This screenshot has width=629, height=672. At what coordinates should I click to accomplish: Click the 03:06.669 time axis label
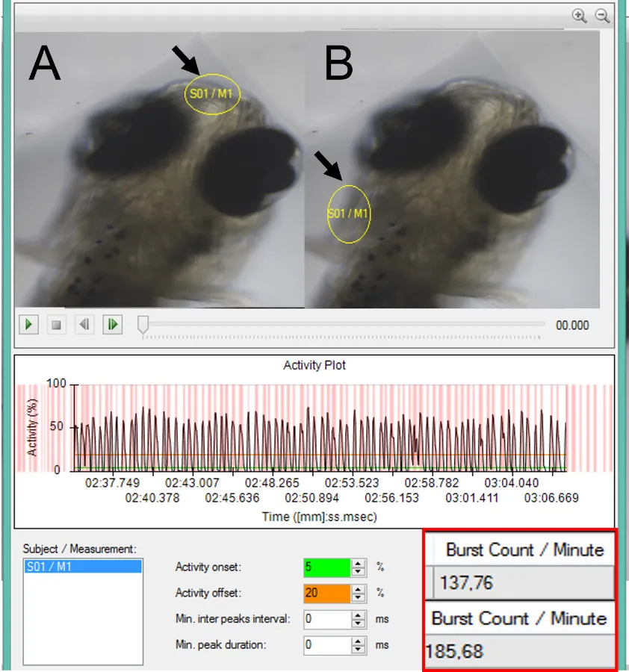click(551, 498)
